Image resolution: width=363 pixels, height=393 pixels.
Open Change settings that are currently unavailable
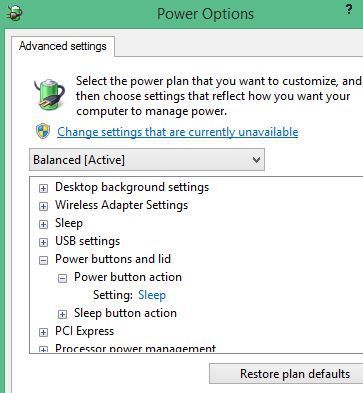coord(177,132)
